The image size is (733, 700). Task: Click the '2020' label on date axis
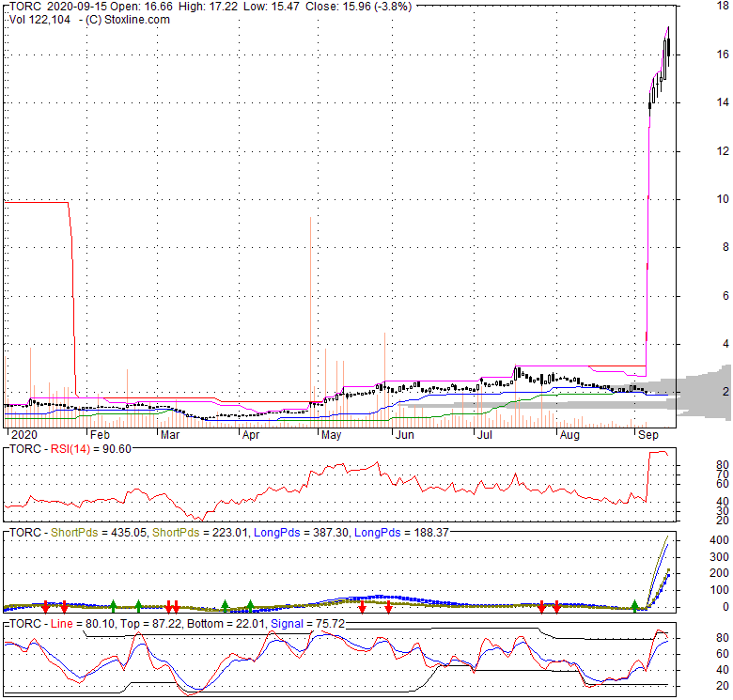point(24,435)
